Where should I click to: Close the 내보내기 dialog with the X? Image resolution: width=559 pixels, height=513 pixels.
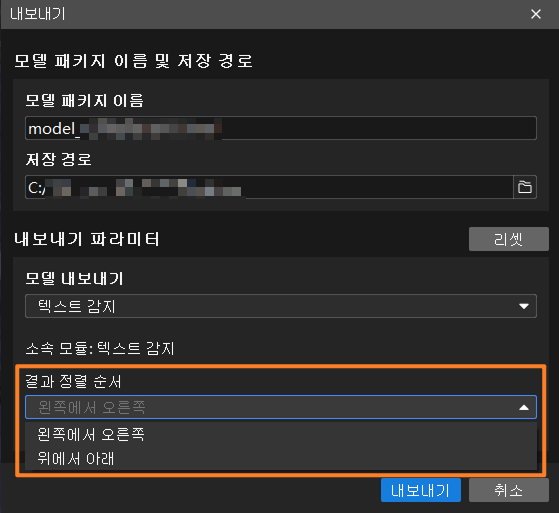click(x=536, y=14)
